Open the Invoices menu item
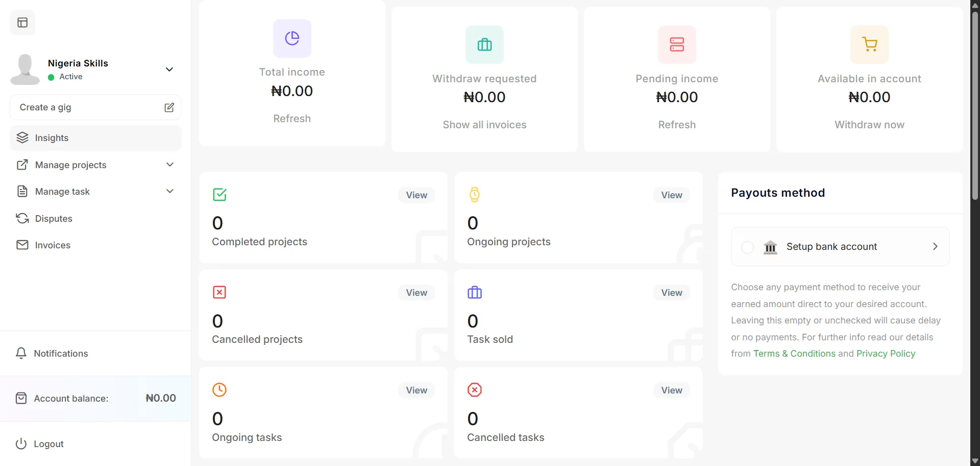The width and height of the screenshot is (980, 466). click(53, 245)
